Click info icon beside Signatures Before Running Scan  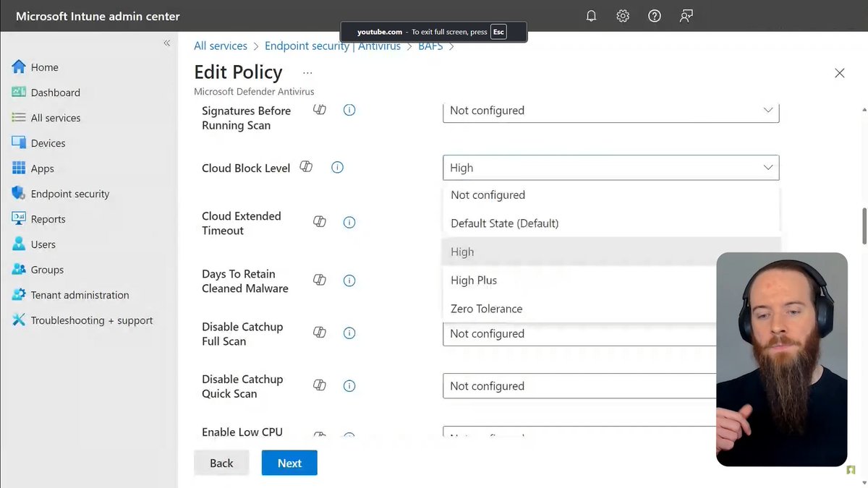[349, 110]
